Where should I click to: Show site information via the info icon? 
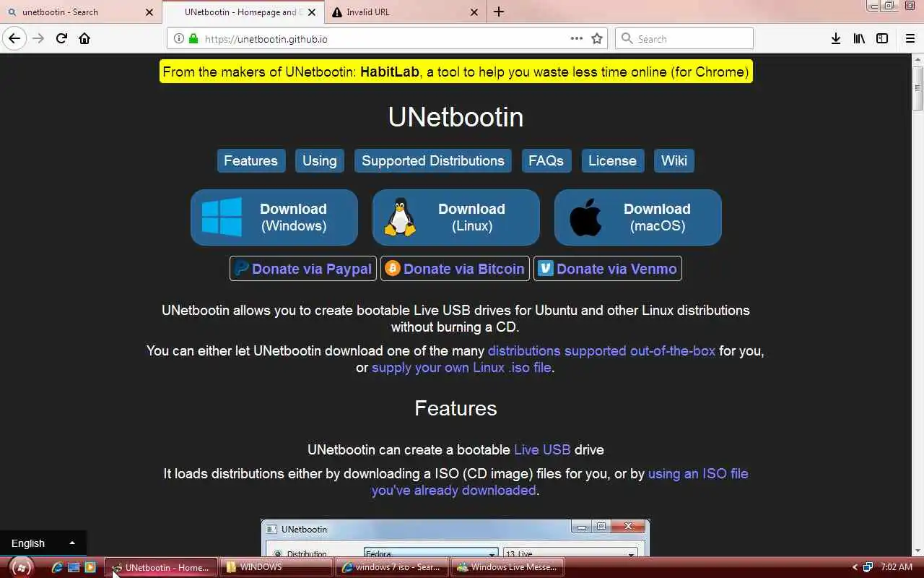click(x=179, y=38)
